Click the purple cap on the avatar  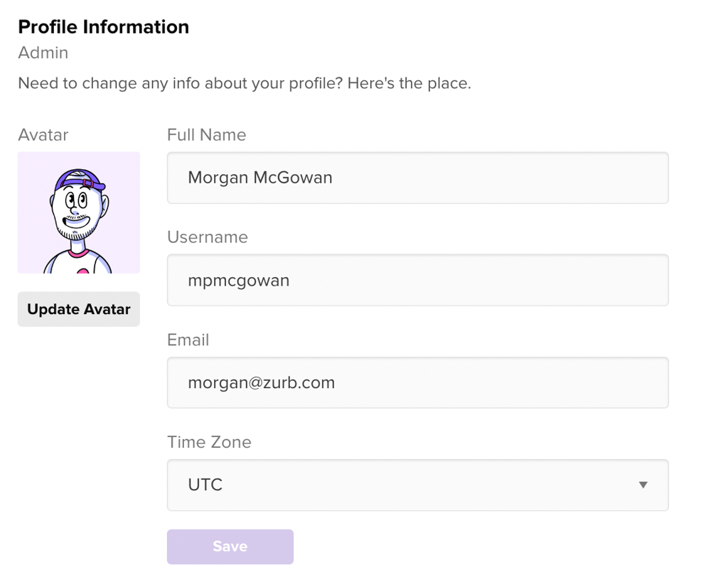pyautogui.click(x=79, y=178)
